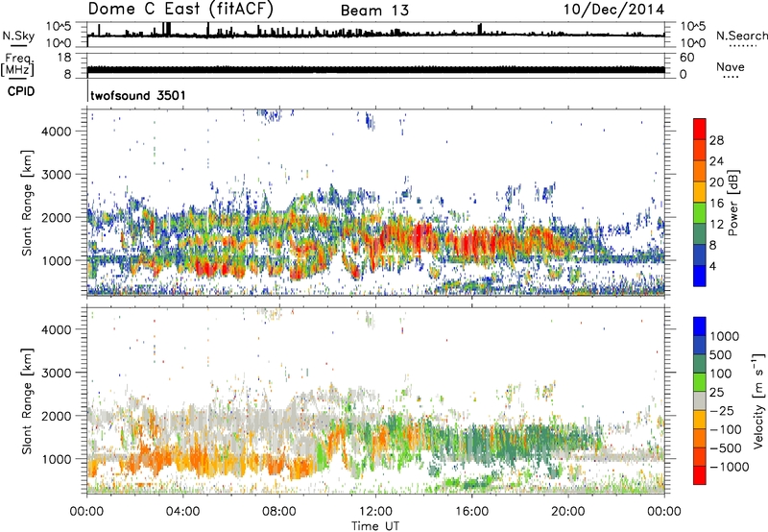Click the right '10^0' search noise tick

click(693, 43)
